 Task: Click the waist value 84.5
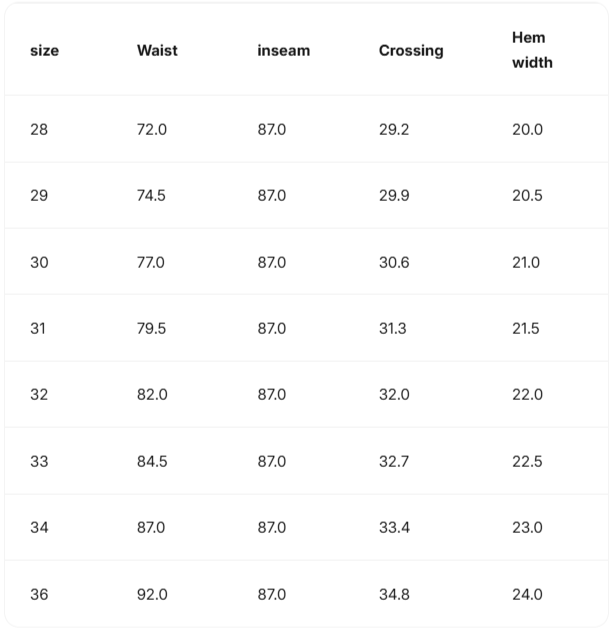152,461
